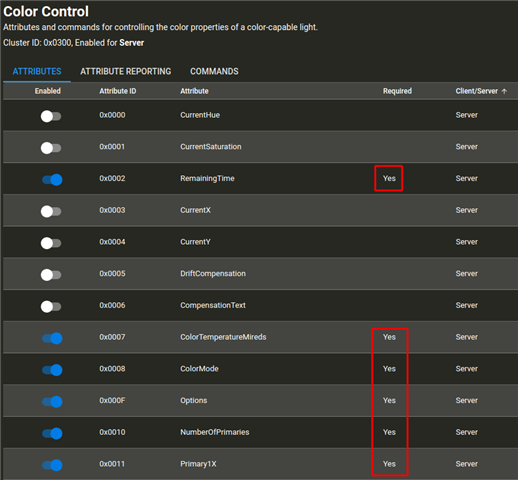The height and width of the screenshot is (480, 518).
Task: Click the Primary1X attribute name
Action: coord(198,464)
